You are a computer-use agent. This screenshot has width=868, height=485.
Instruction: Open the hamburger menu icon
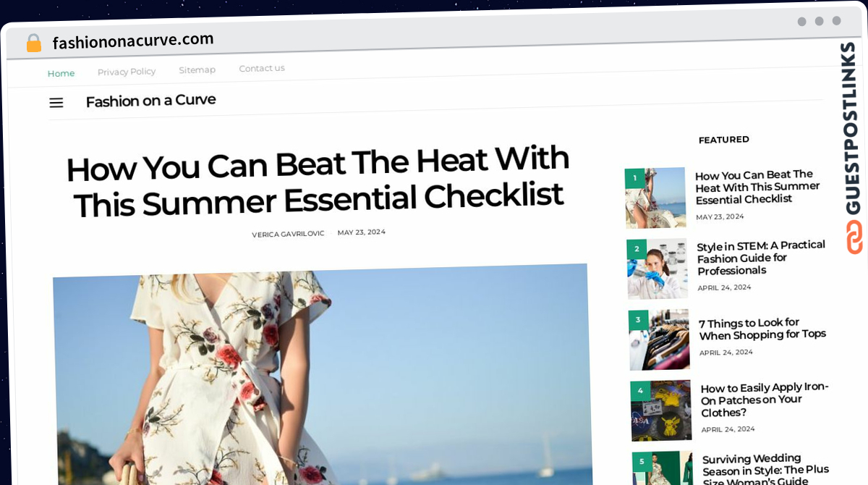(x=56, y=103)
